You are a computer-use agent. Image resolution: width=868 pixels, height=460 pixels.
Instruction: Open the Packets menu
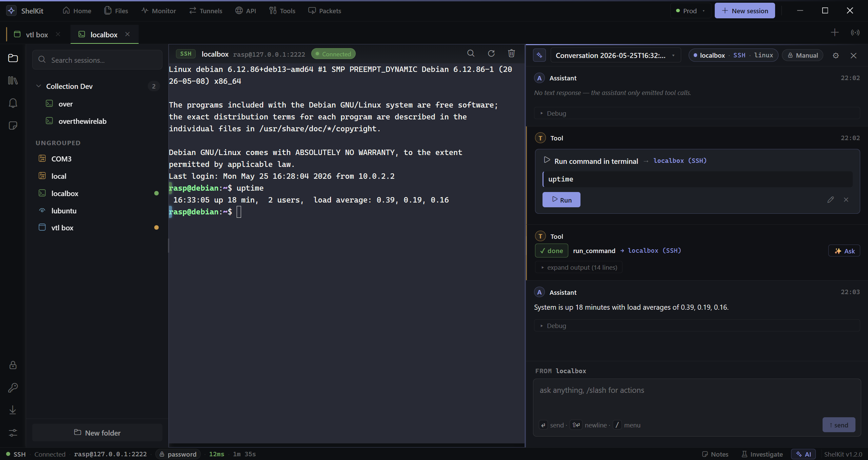pyautogui.click(x=324, y=11)
